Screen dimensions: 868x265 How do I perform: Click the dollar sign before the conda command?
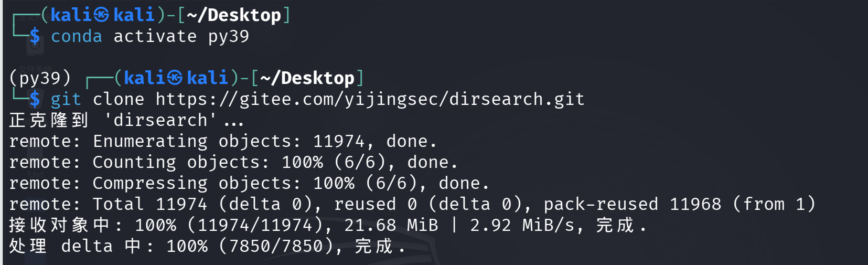[35, 36]
